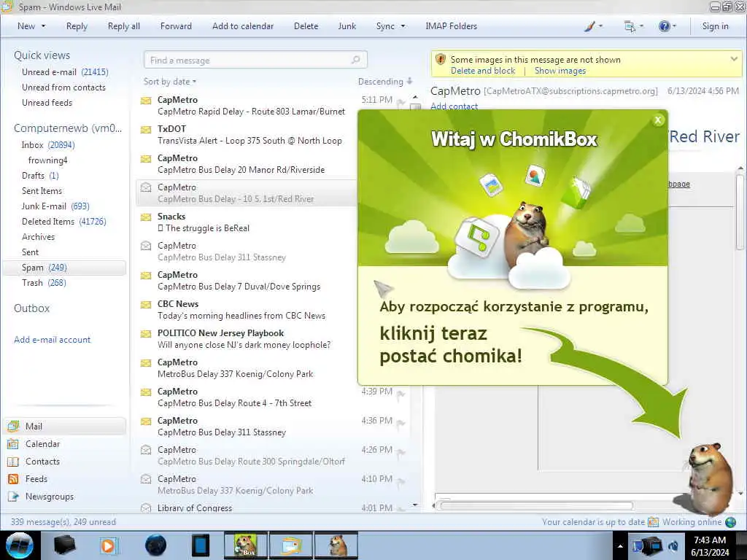
Task: Click the search magnifier in Find a message
Action: pos(355,60)
